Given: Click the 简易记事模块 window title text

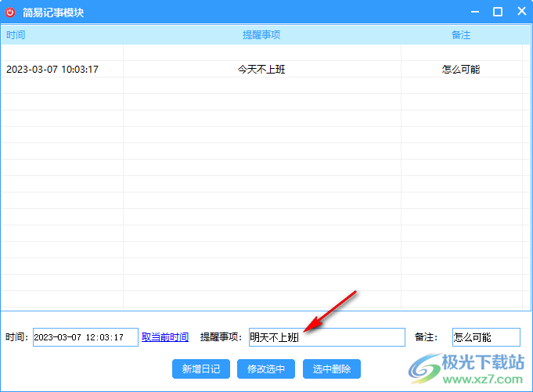Looking at the screenshot, I should tap(53, 12).
